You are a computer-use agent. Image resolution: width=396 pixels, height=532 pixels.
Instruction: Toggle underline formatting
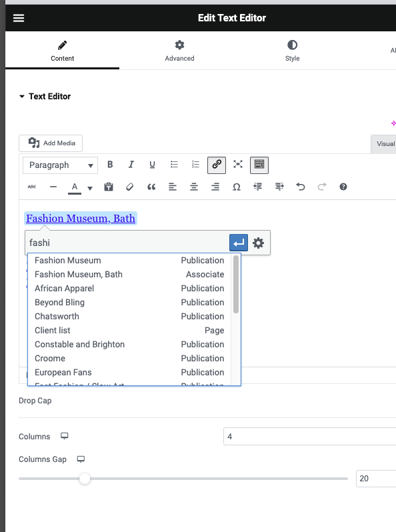click(x=153, y=165)
